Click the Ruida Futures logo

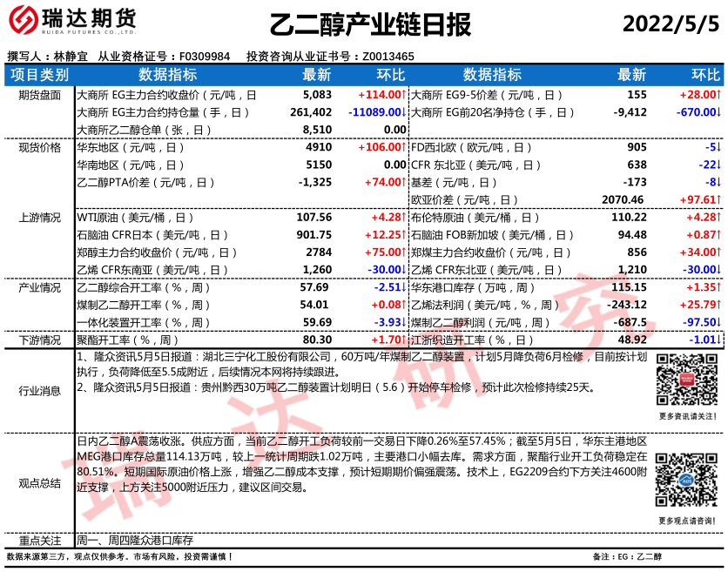click(71, 21)
